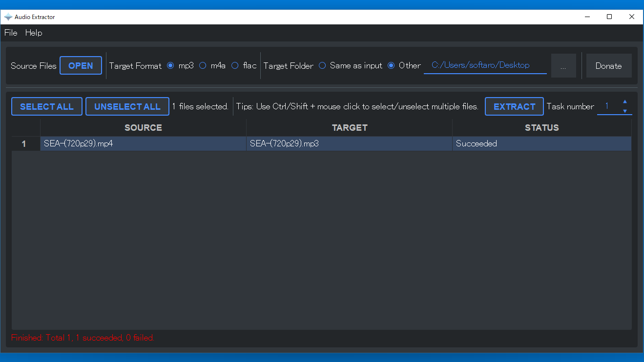This screenshot has height=362, width=644.
Task: Edit the C:/Users/softaro/Desktop path field
Action: point(485,65)
